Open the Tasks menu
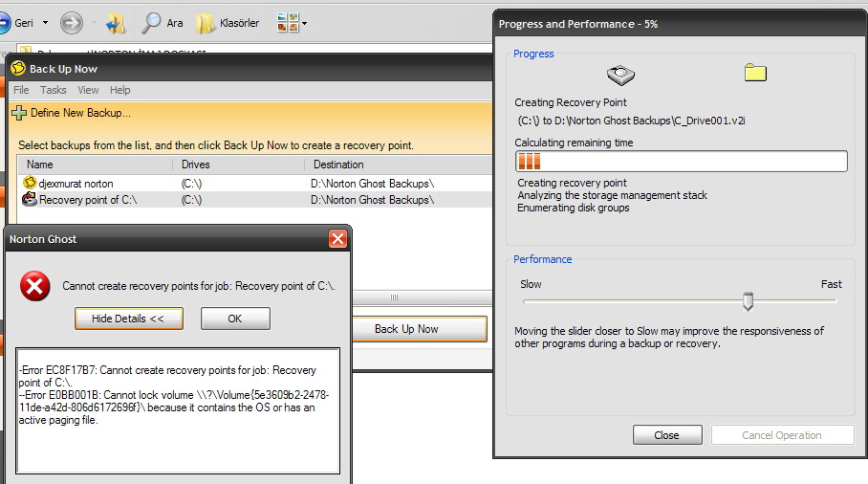The height and width of the screenshot is (484, 868). (x=54, y=90)
